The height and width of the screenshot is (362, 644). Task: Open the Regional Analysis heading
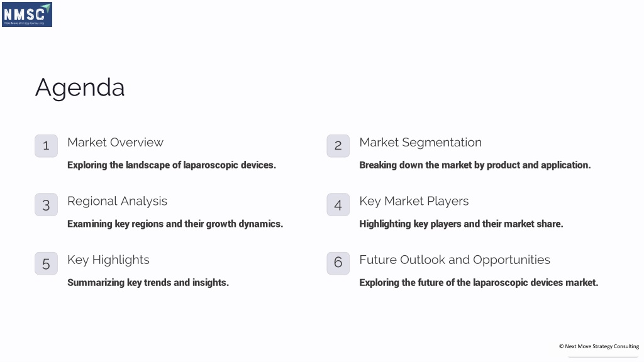click(x=117, y=201)
